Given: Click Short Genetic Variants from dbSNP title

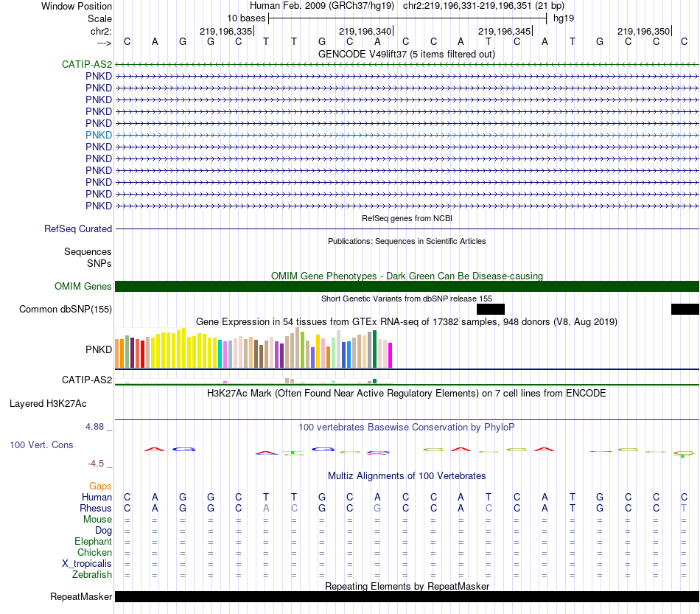Looking at the screenshot, I should [407, 299].
